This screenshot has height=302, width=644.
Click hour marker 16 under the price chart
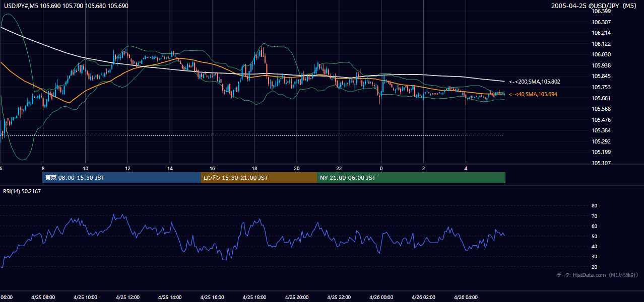coord(212,168)
